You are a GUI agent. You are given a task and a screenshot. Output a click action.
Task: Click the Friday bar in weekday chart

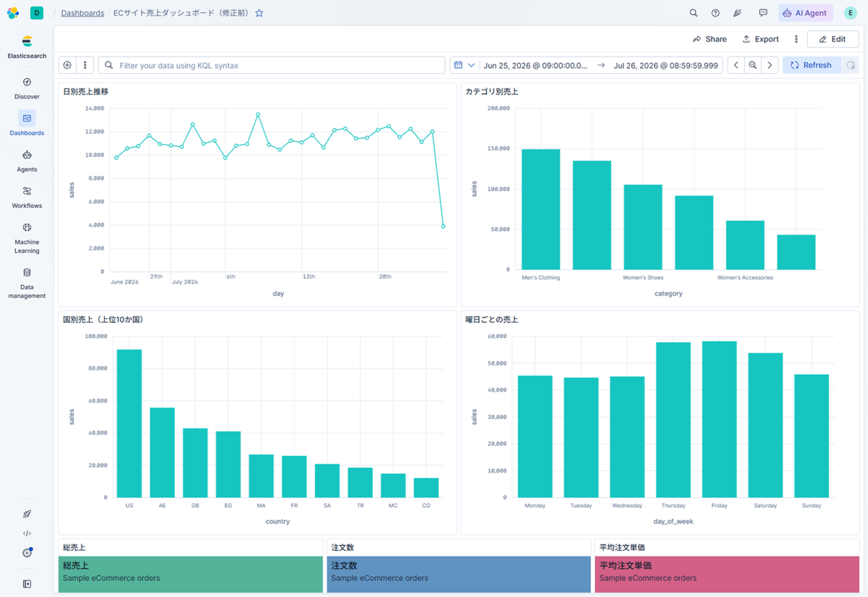coord(719,419)
